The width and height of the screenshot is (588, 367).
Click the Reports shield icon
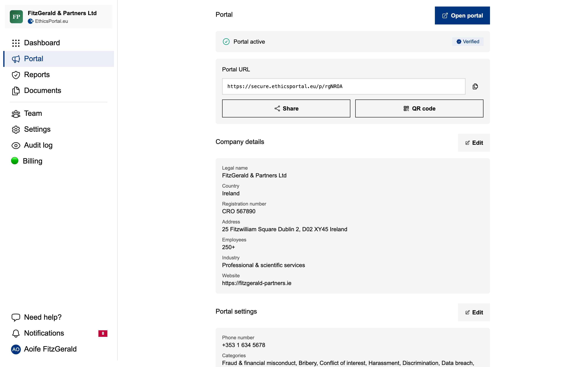[16, 75]
